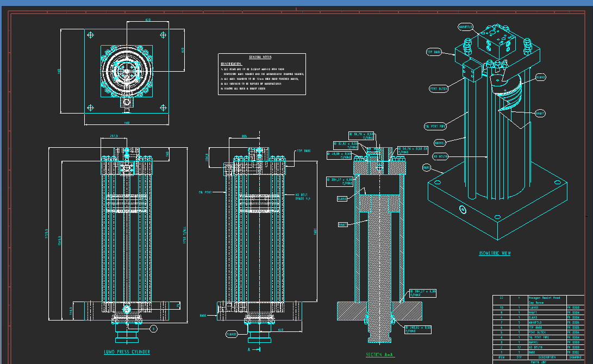This screenshot has height=364, width=593.
Task: Select the TOP BASE balloon in isometric view
Action: coord(434,52)
